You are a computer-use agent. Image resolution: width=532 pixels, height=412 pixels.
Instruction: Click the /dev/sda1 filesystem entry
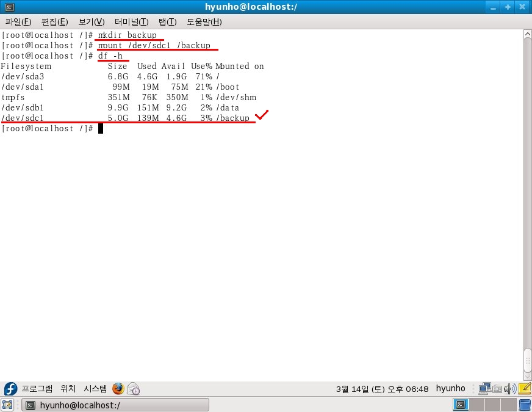pos(23,87)
